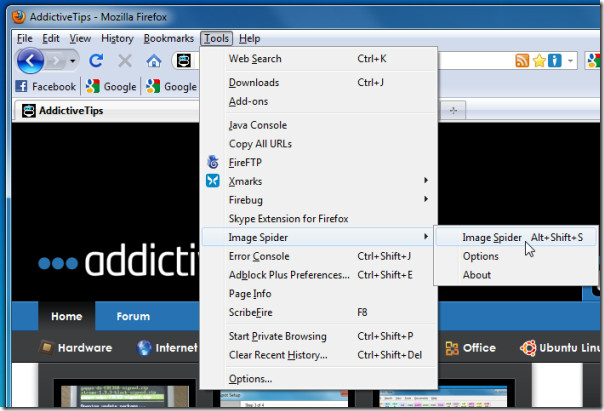604x411 pixels.
Task: Click the addictivetips site logo
Action: 119,260
